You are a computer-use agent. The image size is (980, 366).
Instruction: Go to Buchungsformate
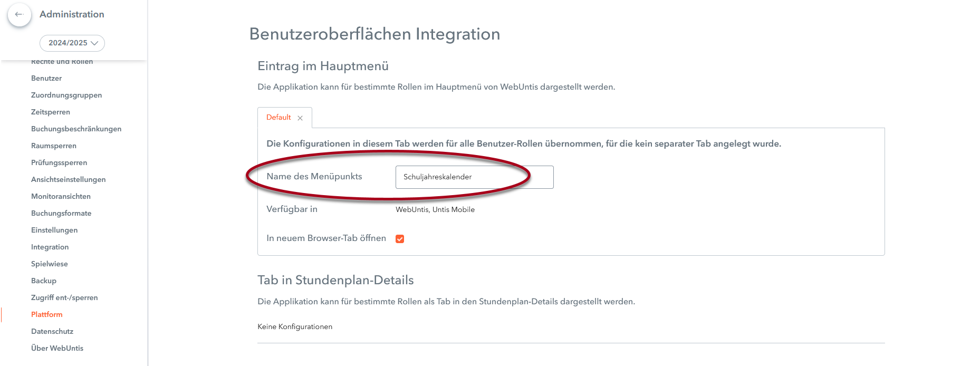coord(61,213)
